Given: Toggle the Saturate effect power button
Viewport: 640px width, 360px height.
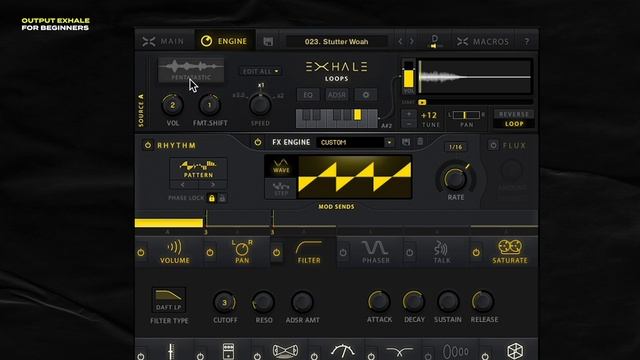Looking at the screenshot, I should pos(476,253).
